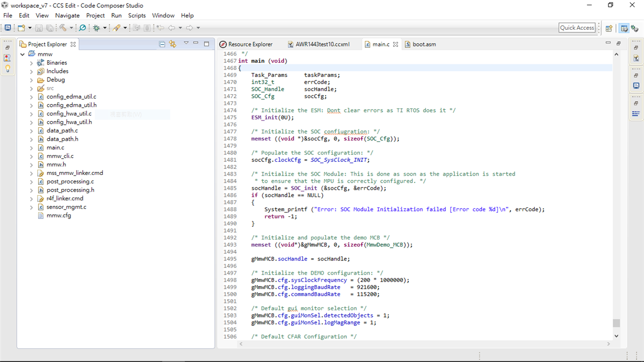Expand the Includes folder node
The height and width of the screenshot is (362, 644).
(31, 71)
